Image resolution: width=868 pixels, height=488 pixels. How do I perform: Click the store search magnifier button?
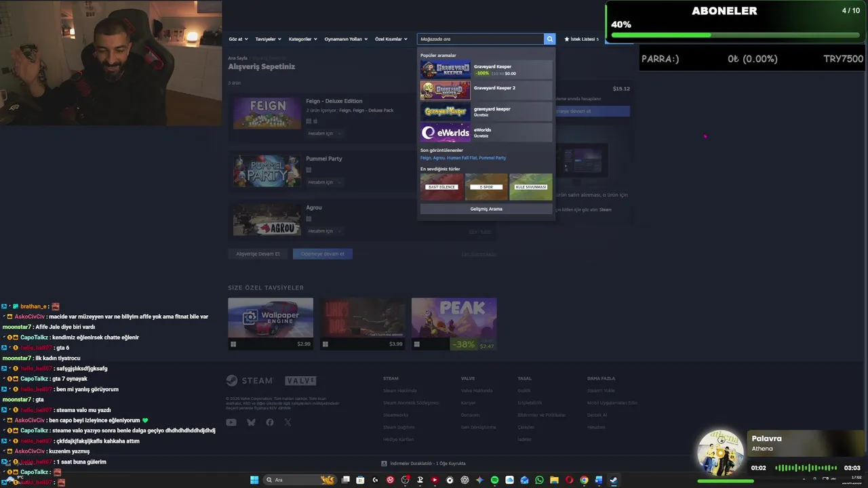550,39
